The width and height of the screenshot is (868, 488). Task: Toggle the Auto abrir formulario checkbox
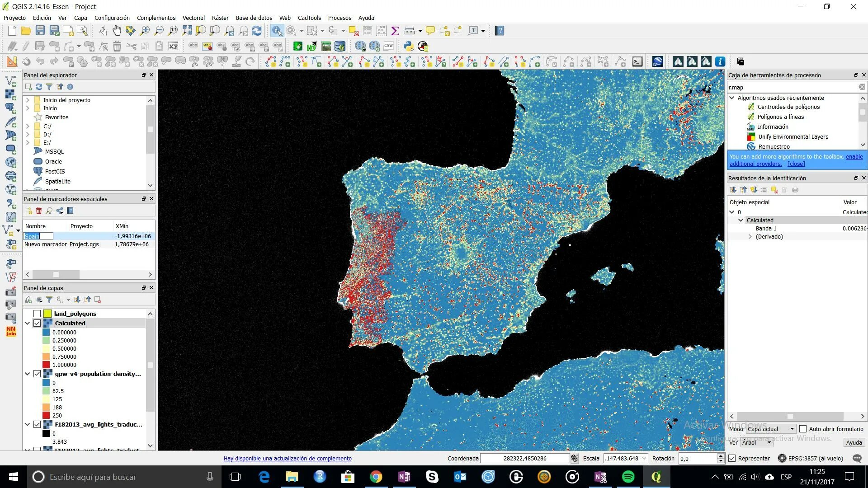803,429
